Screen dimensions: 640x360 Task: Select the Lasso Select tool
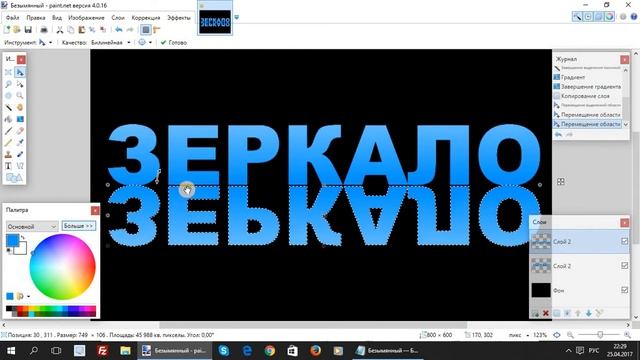pos(8,84)
